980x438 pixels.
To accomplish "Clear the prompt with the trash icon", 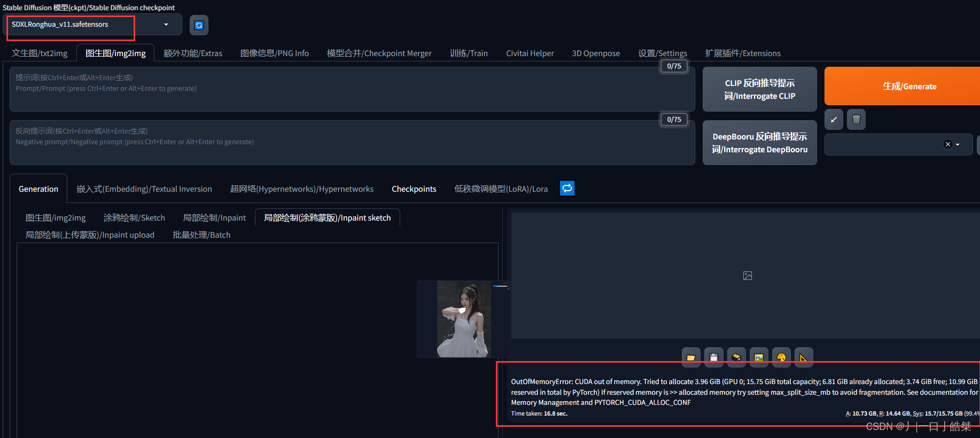I will (856, 120).
